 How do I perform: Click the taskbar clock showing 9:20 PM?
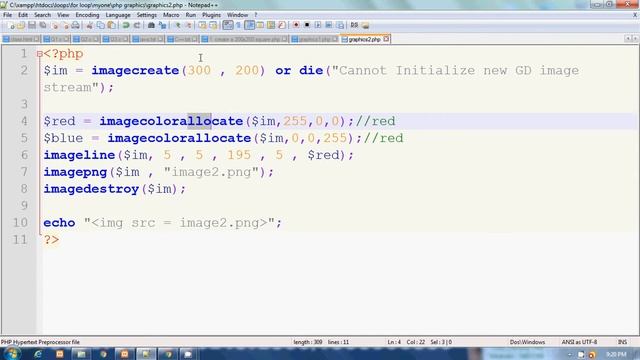point(616,354)
